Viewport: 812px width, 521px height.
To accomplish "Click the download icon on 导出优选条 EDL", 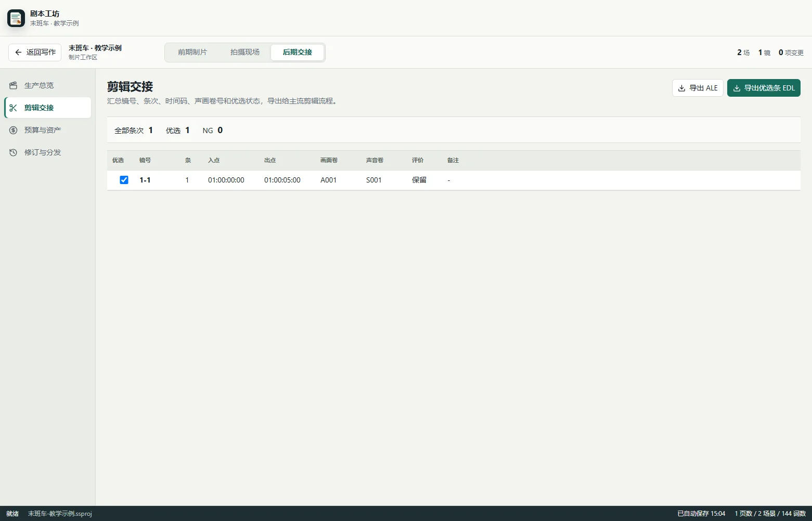I will pos(737,88).
